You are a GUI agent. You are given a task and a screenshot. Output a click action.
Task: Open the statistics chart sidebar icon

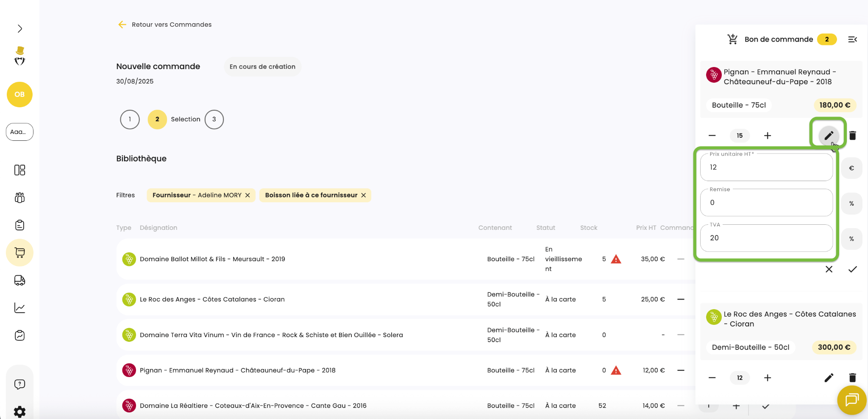[x=19, y=308]
